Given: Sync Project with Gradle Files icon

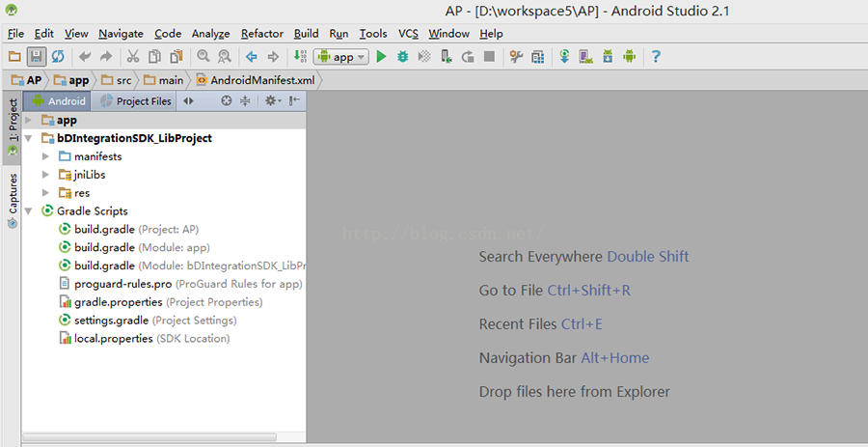Looking at the screenshot, I should pos(564,57).
